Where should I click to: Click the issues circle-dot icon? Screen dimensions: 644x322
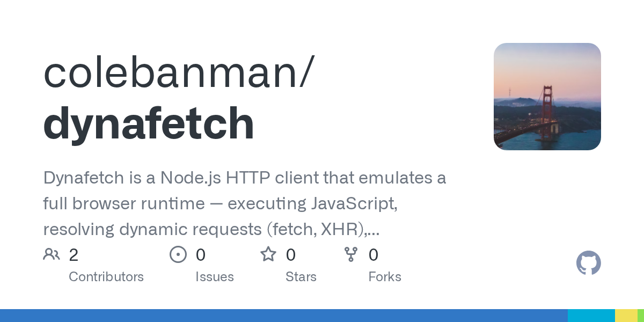(178, 254)
